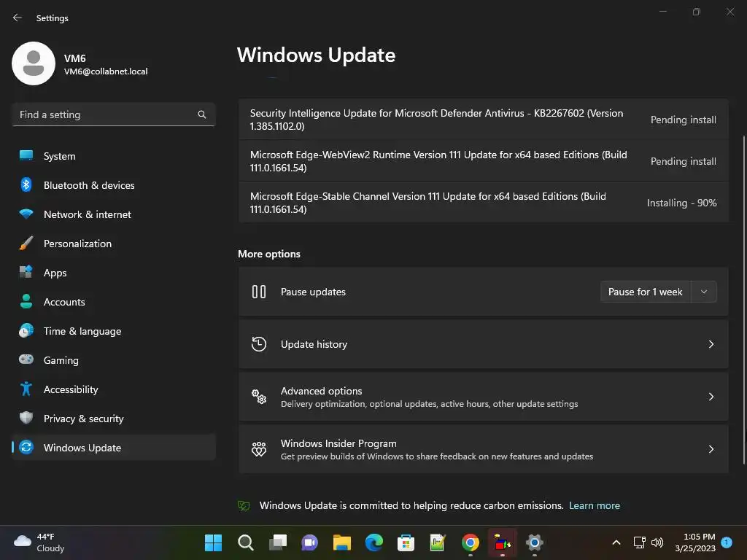Open File Explorer from the taskbar
747x560 pixels.
click(341, 542)
